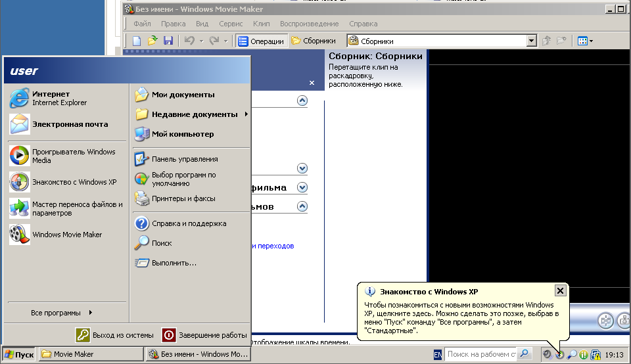Image resolution: width=631 pixels, height=364 pixels.
Task: Click the Пуск start button
Action: 19,354
